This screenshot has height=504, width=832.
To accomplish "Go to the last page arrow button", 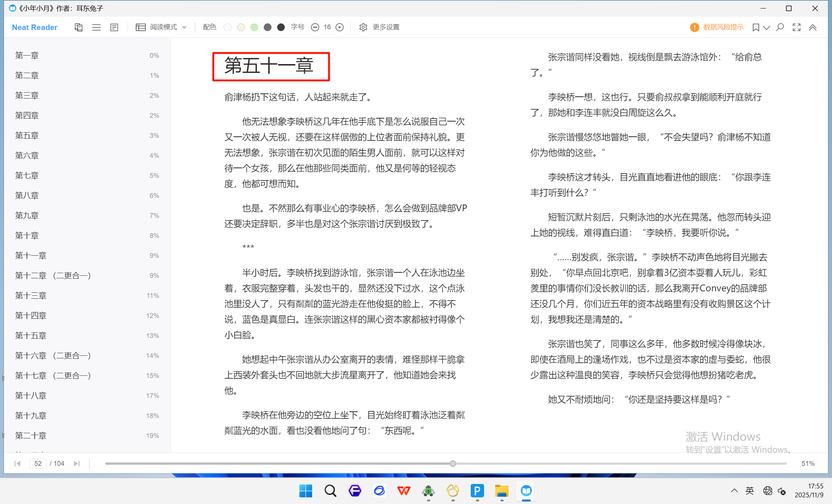I will click(x=77, y=464).
